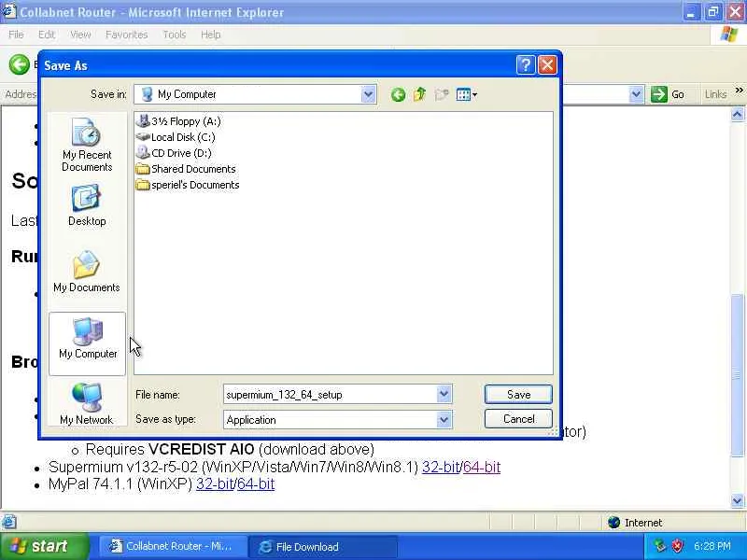Select CD Drive (D:)
747x560 pixels.
tap(174, 153)
